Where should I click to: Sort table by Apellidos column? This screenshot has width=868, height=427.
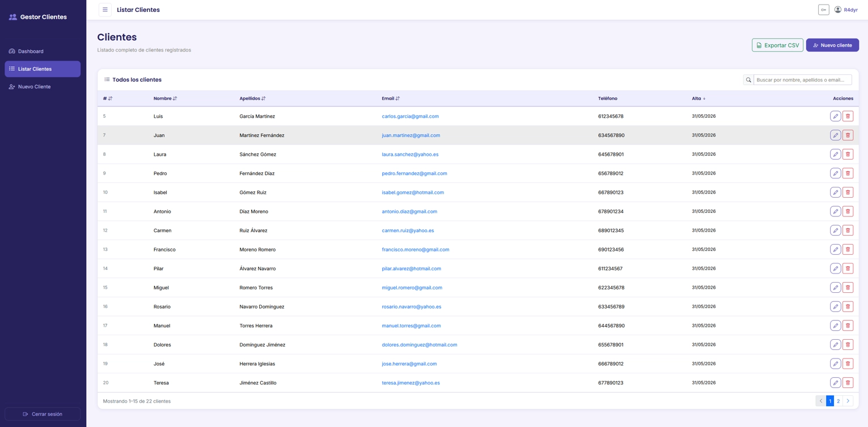pyautogui.click(x=252, y=99)
